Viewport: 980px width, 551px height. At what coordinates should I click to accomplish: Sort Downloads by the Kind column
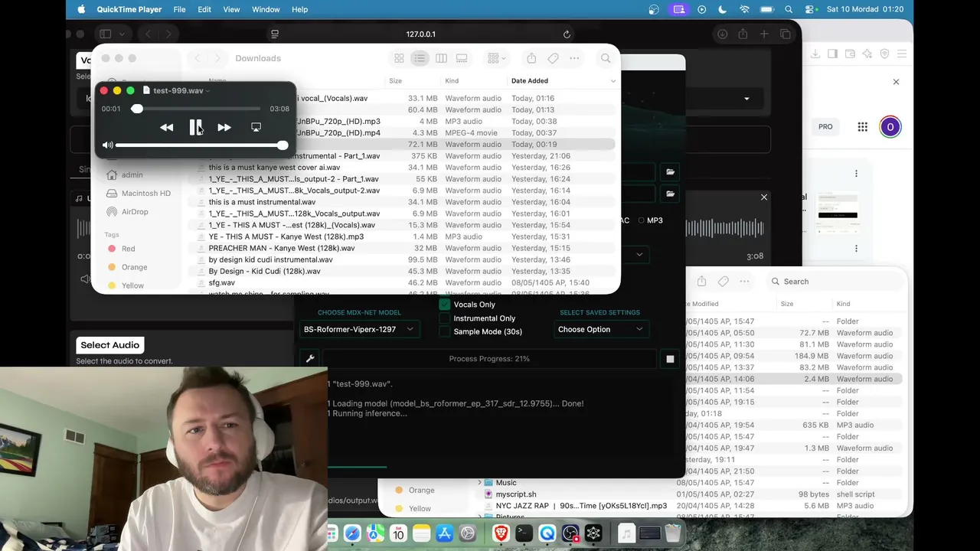pyautogui.click(x=452, y=80)
